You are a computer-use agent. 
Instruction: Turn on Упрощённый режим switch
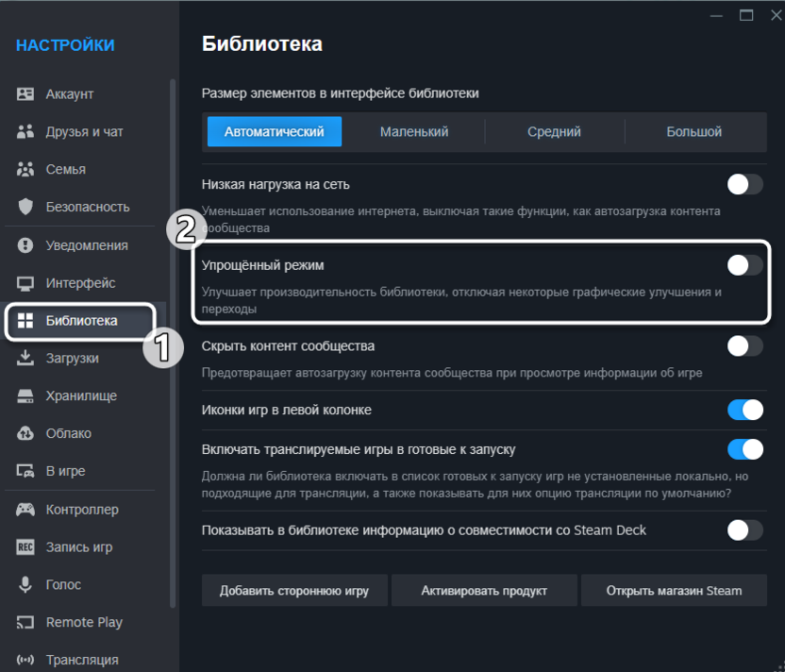click(x=744, y=265)
